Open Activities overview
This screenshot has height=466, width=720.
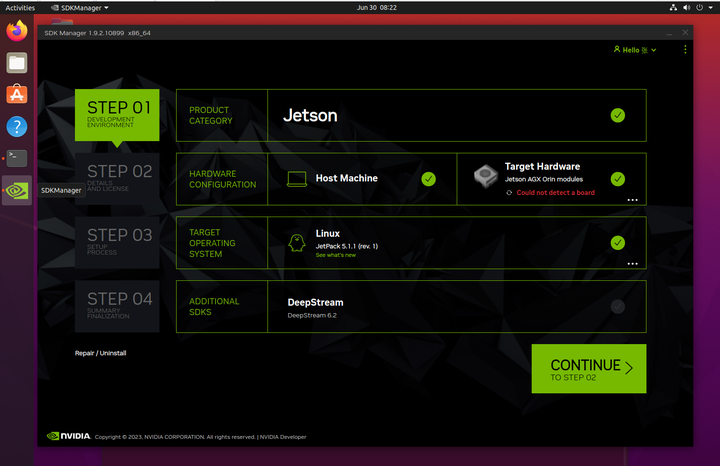pos(20,7)
